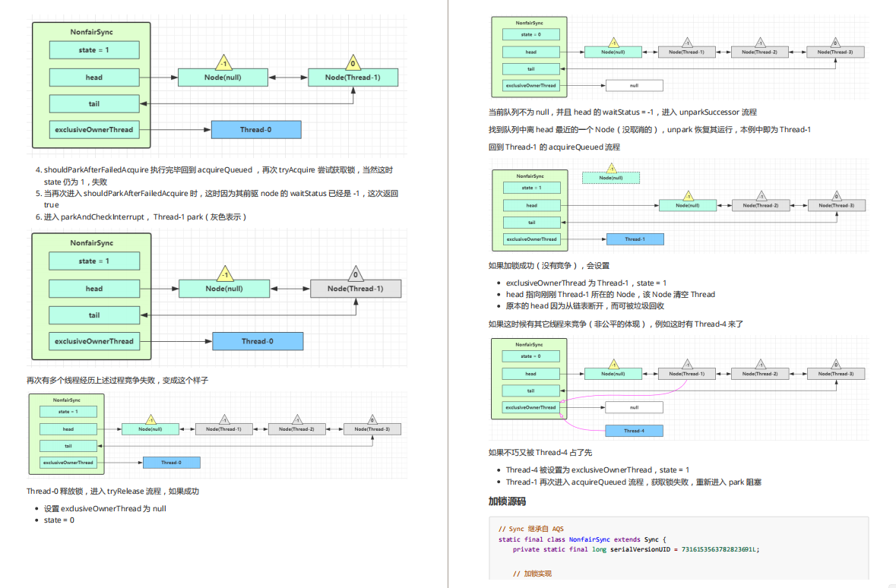Click the 加锁源码 heading

coord(507,501)
